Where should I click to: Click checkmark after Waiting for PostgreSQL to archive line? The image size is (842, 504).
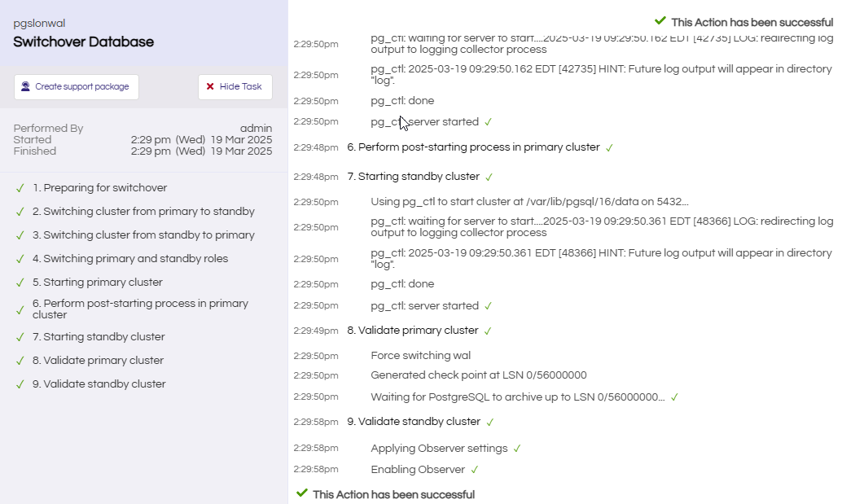pyautogui.click(x=674, y=397)
